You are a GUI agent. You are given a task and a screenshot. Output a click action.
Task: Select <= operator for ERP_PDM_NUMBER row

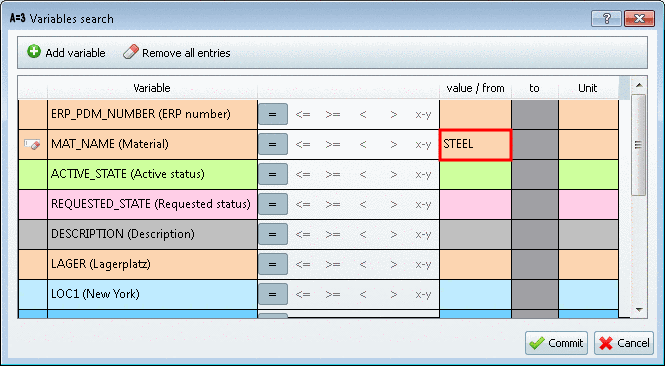point(303,114)
